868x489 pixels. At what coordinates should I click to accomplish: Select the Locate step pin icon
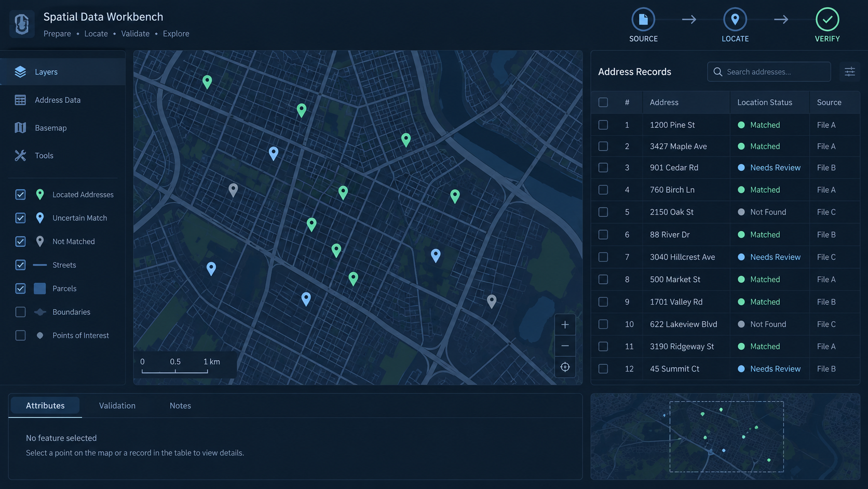[735, 19]
